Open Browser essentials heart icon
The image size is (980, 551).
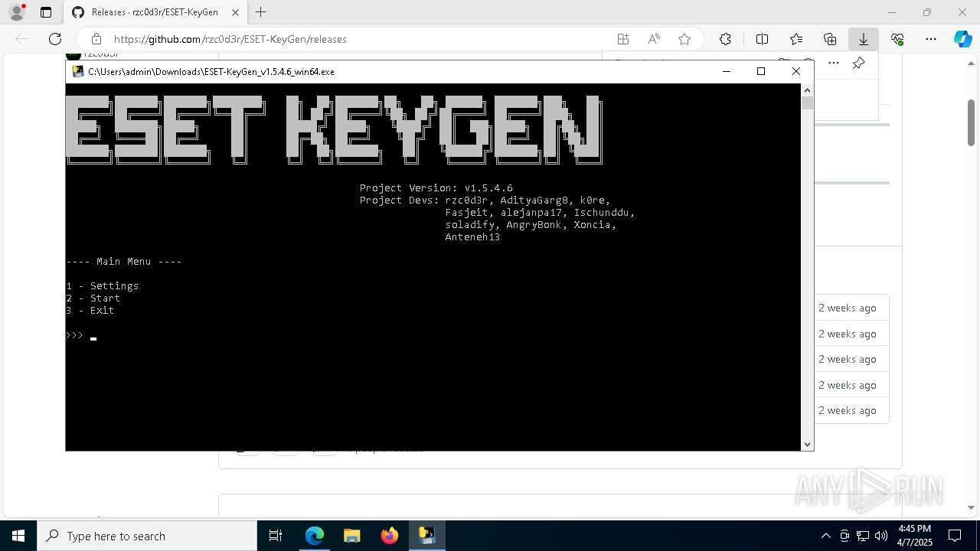[x=897, y=39]
